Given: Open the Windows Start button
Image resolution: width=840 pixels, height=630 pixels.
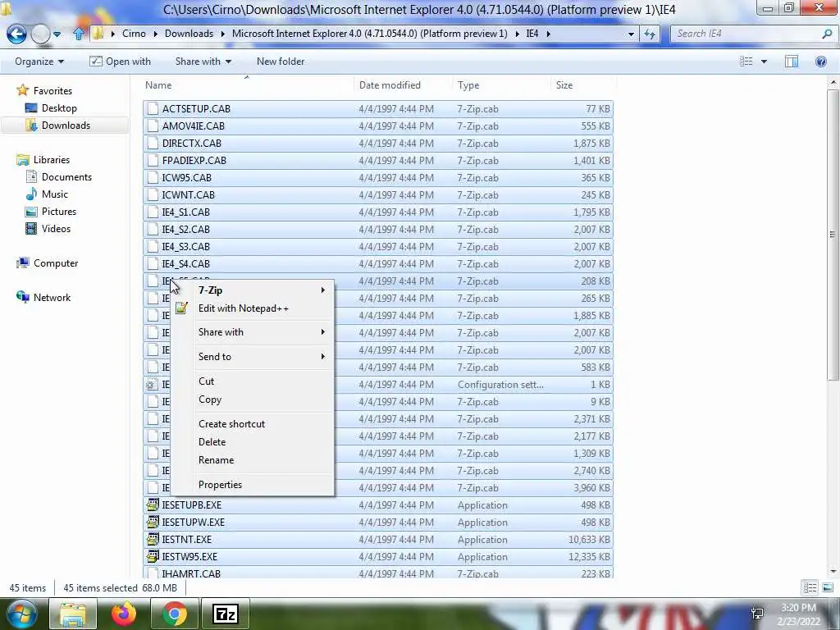Looking at the screenshot, I should click(21, 614).
